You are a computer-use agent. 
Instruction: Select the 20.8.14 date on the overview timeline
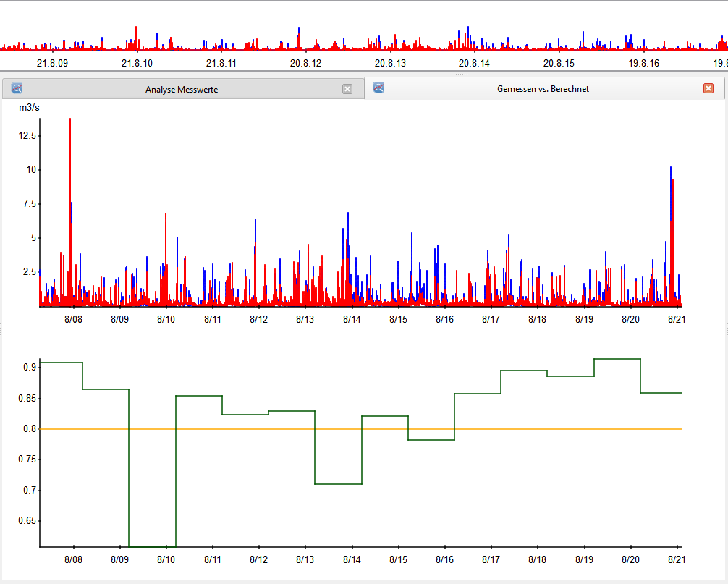click(x=474, y=63)
